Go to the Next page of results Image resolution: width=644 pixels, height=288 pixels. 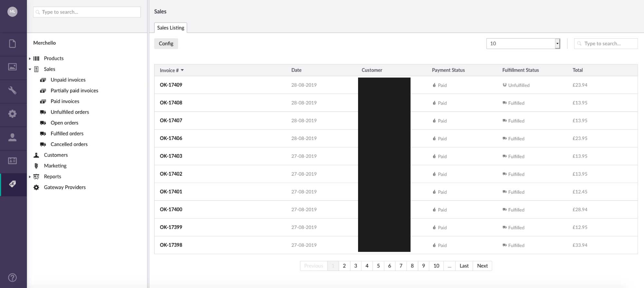pos(482,266)
